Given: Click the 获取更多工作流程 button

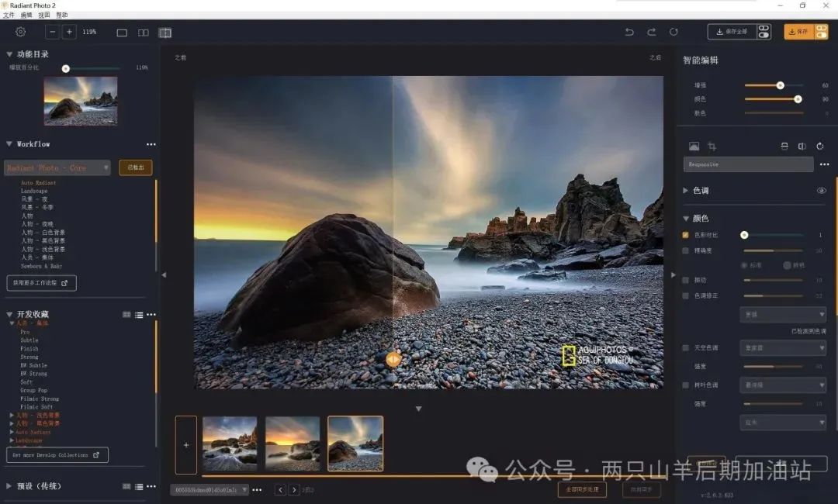Looking at the screenshot, I should click(41, 283).
